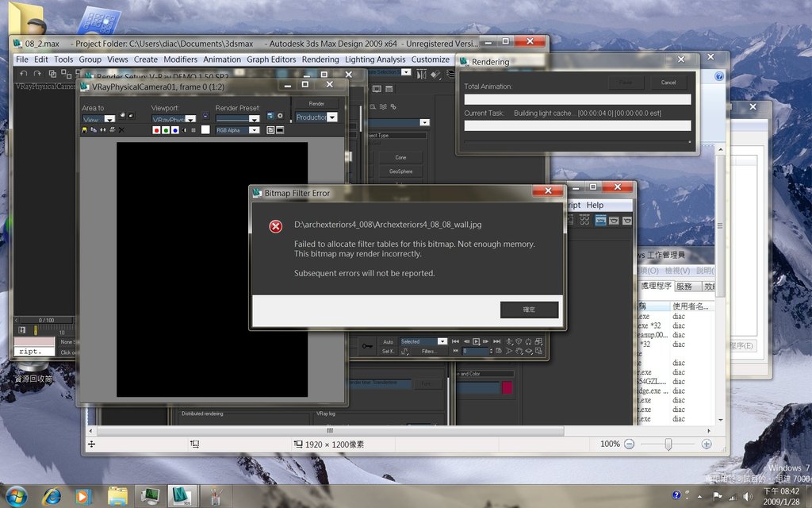Go to Start playback control

(x=455, y=341)
